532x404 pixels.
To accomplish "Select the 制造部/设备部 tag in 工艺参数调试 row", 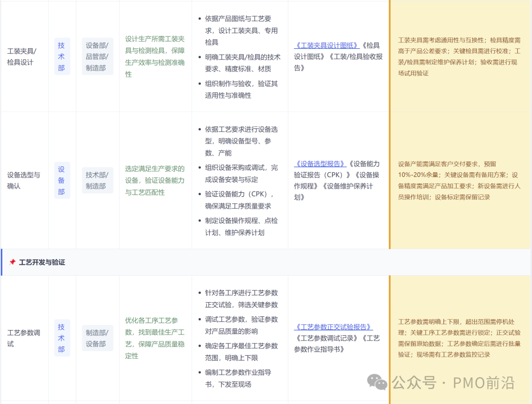I will click(97, 338).
